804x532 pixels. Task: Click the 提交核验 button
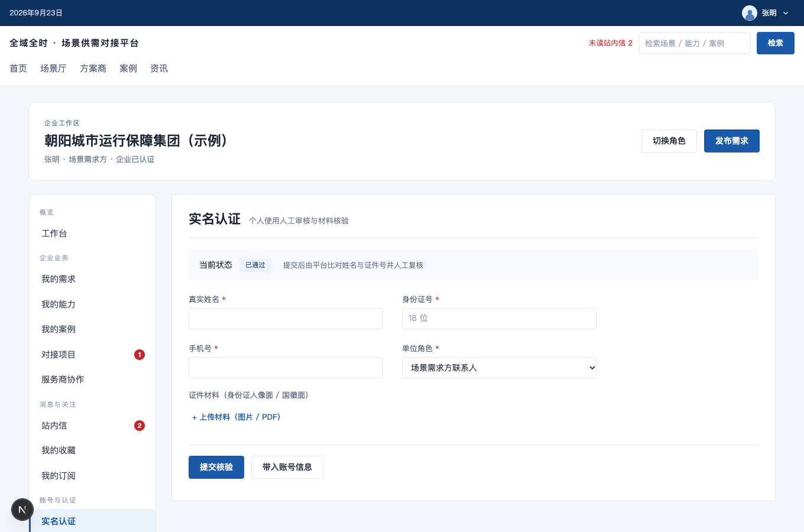216,467
